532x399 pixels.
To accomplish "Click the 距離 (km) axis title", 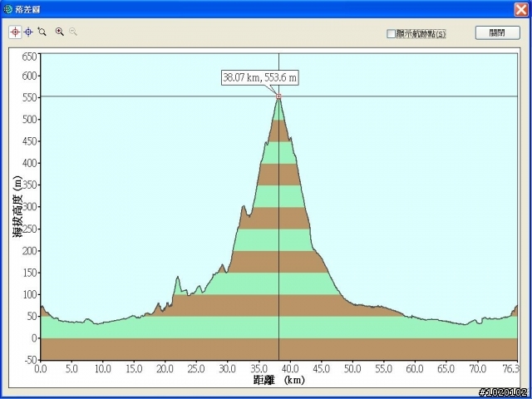I will pyautogui.click(x=279, y=380).
